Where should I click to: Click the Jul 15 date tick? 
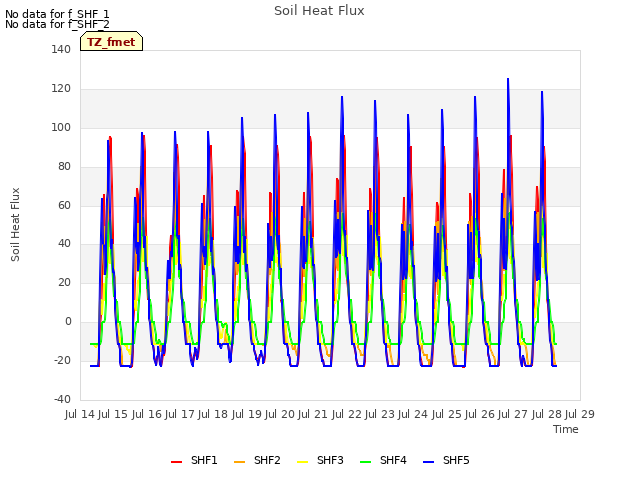[113, 414]
